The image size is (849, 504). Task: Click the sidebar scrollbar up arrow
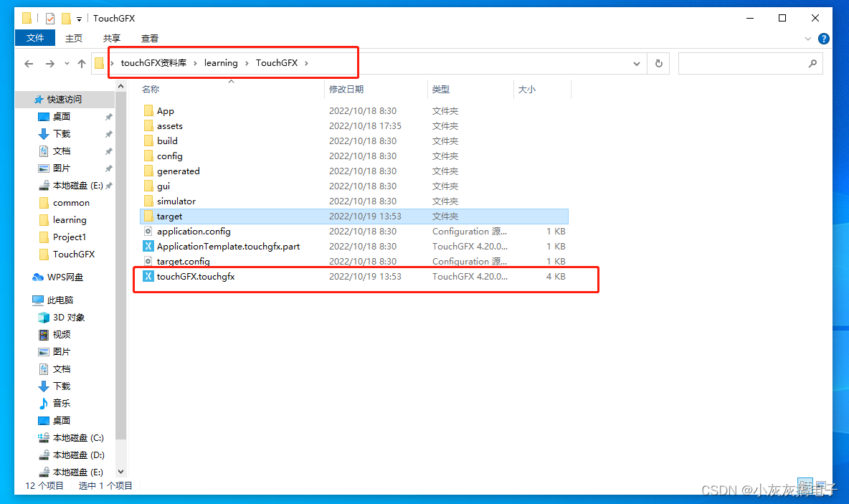[x=120, y=86]
